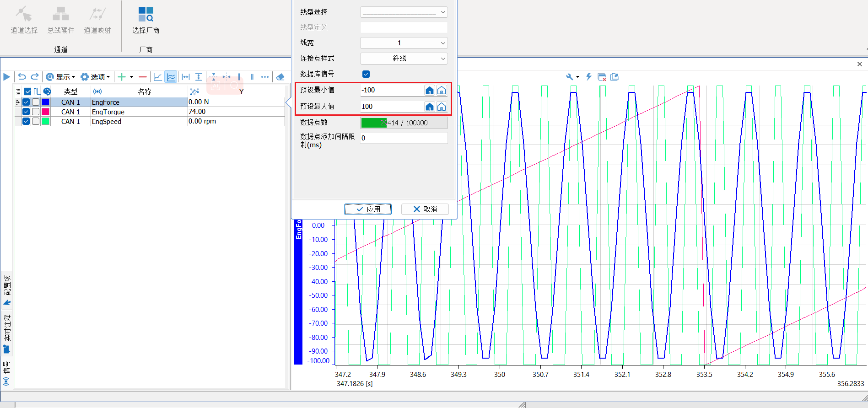Add a signal with the green plus
868x408 pixels.
(122, 77)
